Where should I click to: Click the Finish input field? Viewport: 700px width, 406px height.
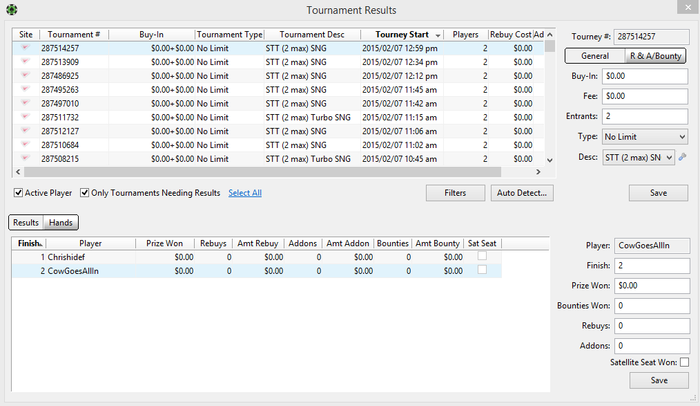tap(652, 266)
